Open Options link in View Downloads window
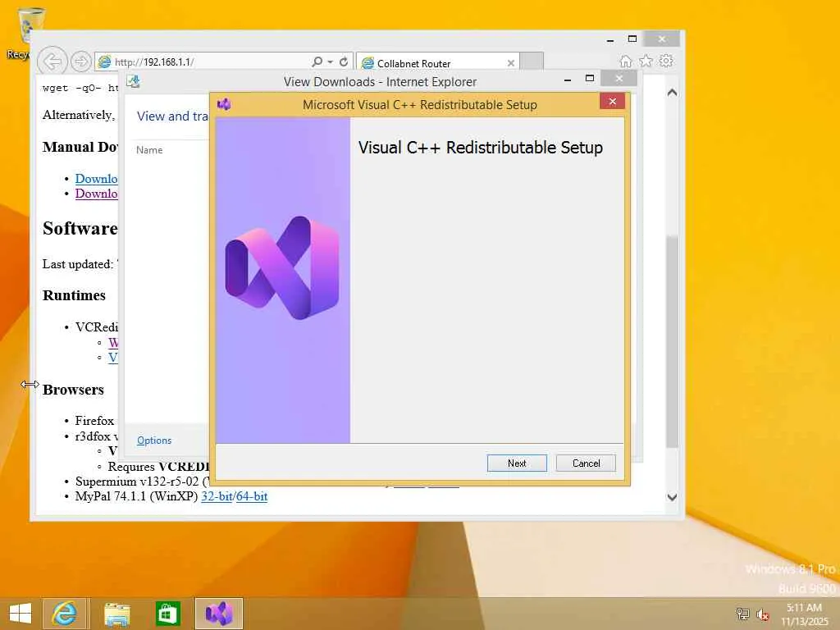 [x=153, y=441]
